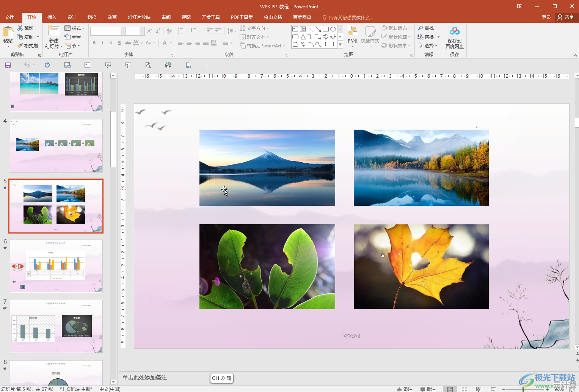This screenshot has width=579, height=392.
Task: Click the quick print icon with green check
Action: tap(168, 65)
